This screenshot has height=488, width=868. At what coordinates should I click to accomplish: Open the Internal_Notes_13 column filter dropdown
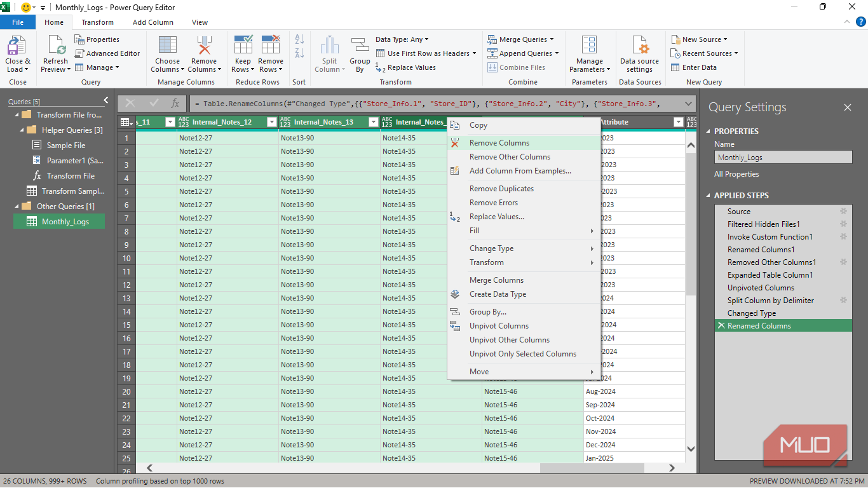pos(373,122)
